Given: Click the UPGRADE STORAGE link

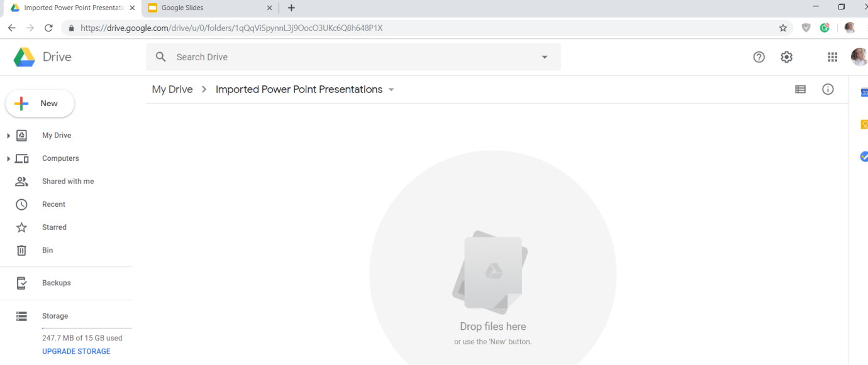Looking at the screenshot, I should [76, 351].
